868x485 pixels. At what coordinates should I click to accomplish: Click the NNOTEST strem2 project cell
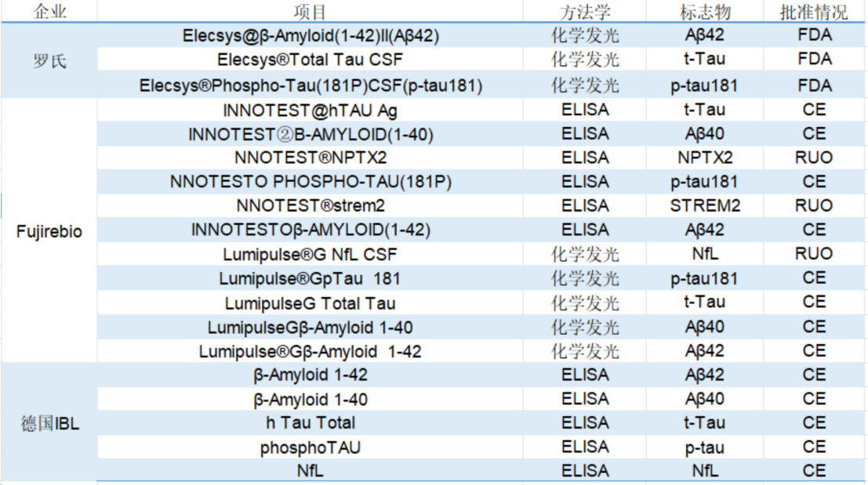click(x=310, y=206)
